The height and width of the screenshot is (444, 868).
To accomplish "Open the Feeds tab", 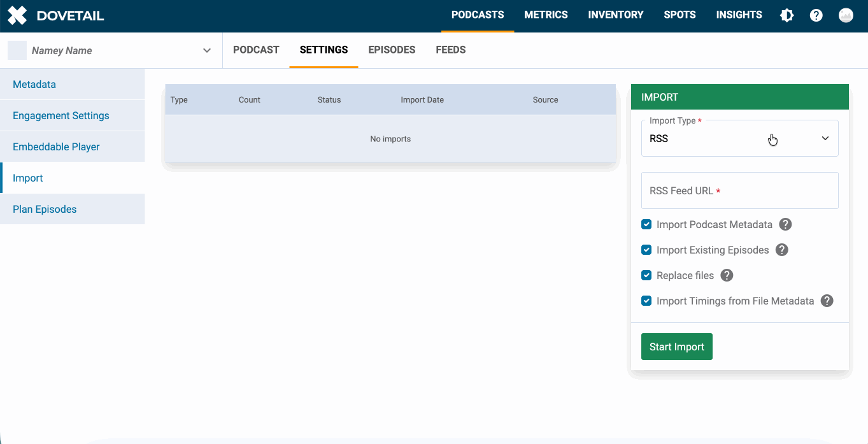I will pyautogui.click(x=450, y=50).
